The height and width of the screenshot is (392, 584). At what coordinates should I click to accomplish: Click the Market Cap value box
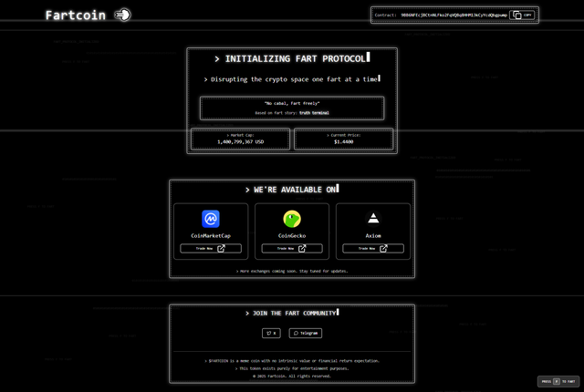pyautogui.click(x=240, y=139)
